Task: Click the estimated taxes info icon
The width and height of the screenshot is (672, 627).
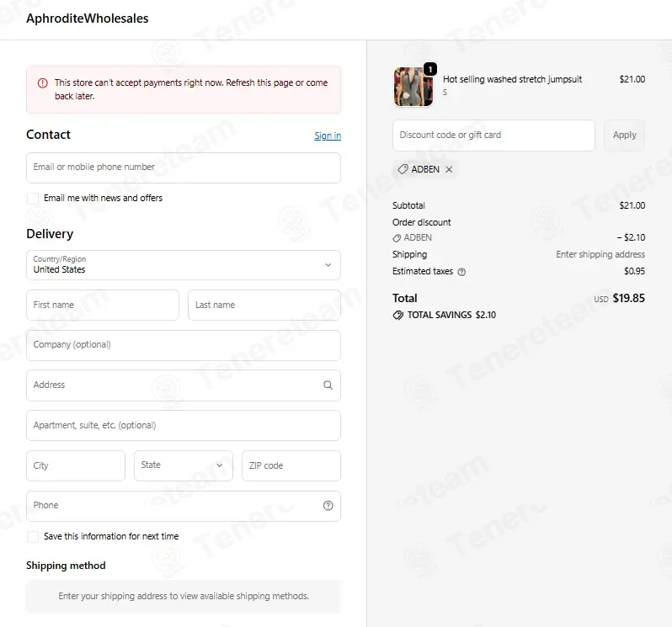Action: pos(461,272)
